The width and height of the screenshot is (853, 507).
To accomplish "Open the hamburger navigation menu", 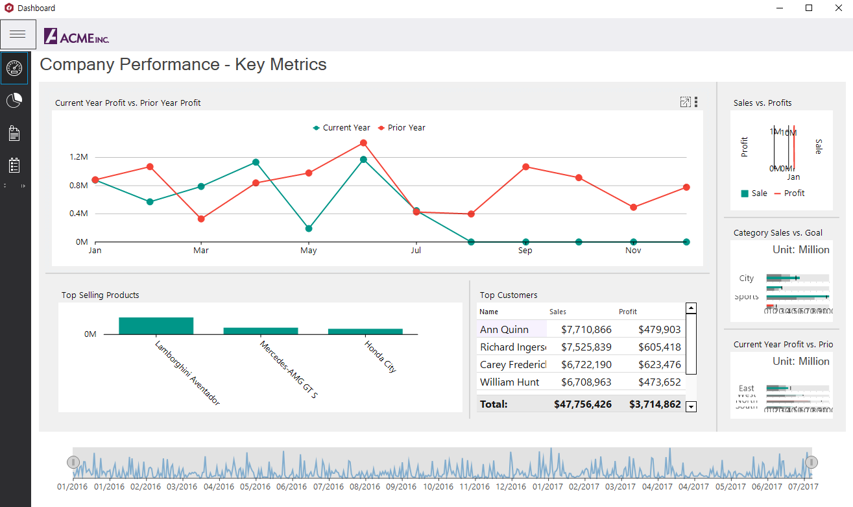I will click(18, 34).
